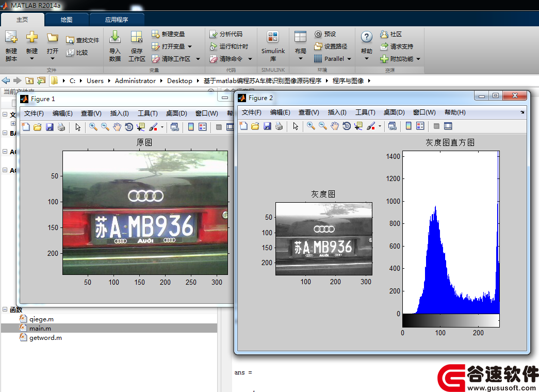Click the 运行和计时 (Run and Time) button
The image size is (539, 392).
pyautogui.click(x=228, y=46)
